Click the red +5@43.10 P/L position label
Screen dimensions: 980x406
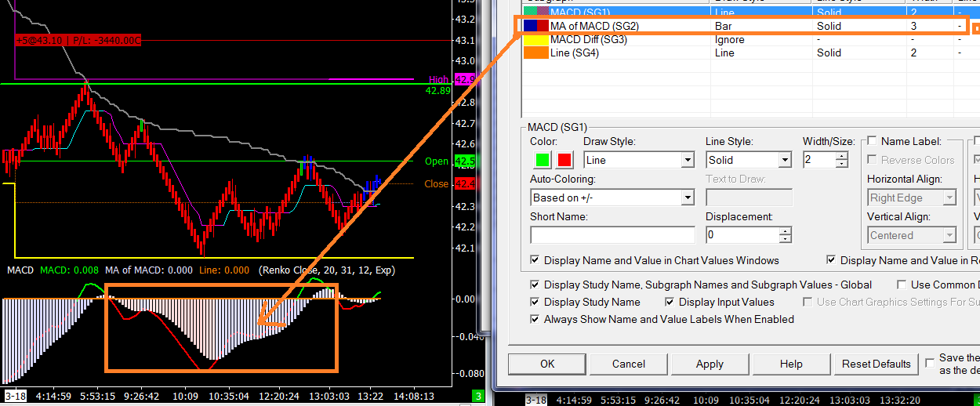tap(78, 40)
